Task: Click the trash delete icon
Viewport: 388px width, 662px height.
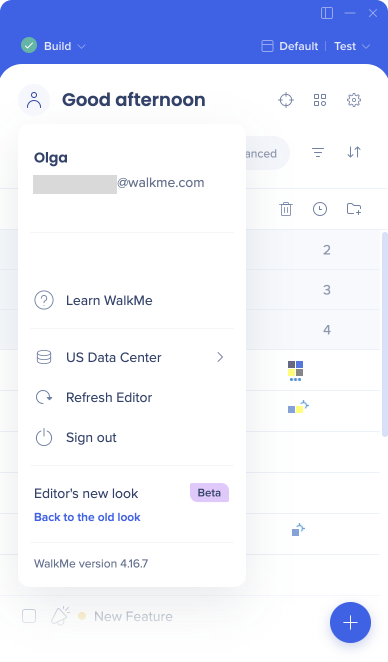Action: [286, 209]
